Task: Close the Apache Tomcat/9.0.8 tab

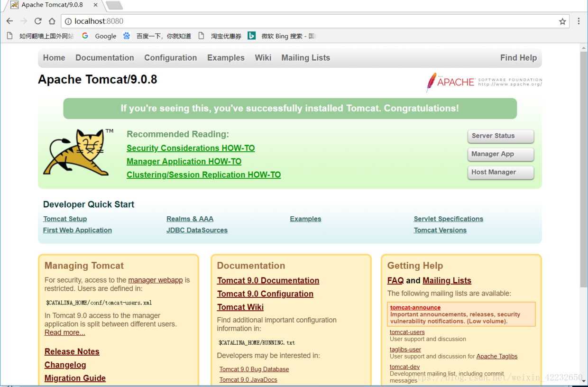Action: pos(95,5)
